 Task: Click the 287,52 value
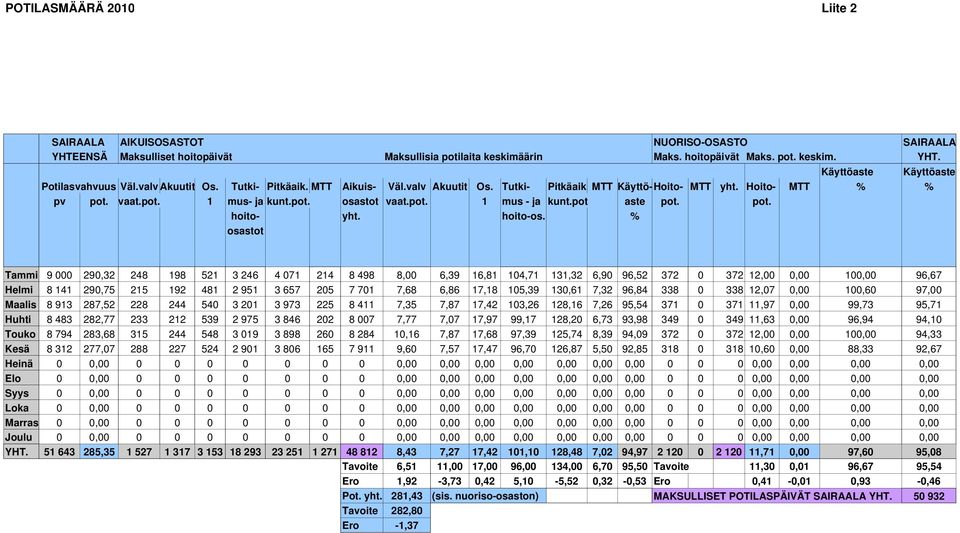point(99,305)
